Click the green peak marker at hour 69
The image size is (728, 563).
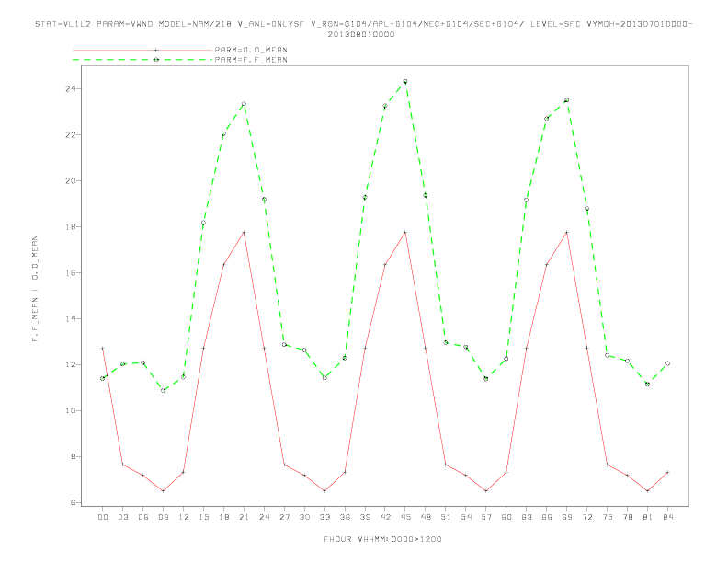point(567,100)
